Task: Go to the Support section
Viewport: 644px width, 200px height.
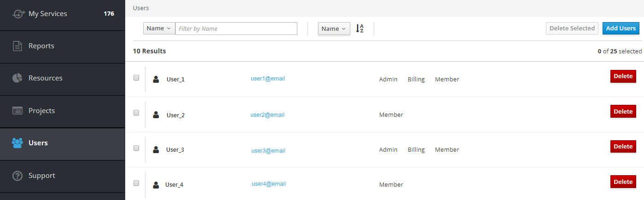Action: pos(41,176)
